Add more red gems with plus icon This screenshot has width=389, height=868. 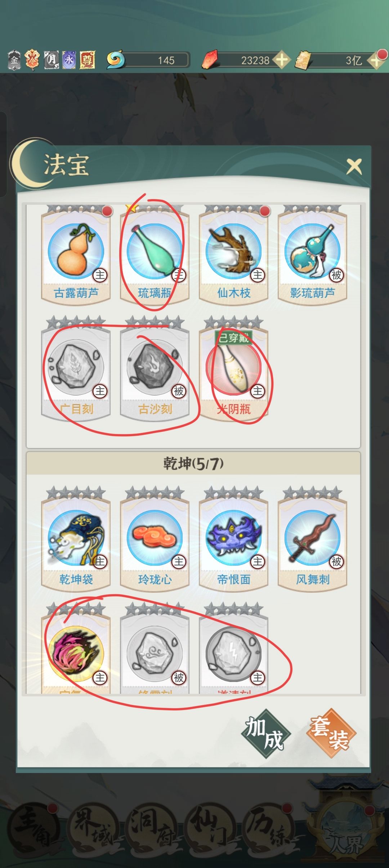coord(282,60)
